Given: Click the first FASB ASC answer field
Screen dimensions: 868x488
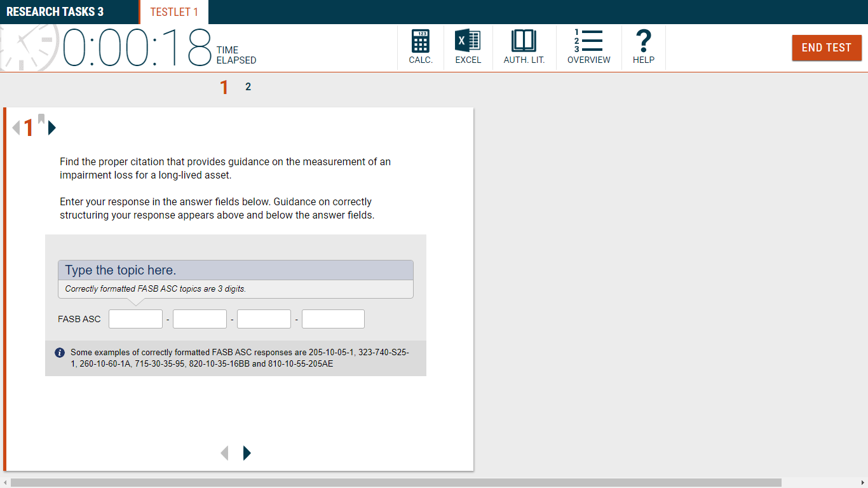Looking at the screenshot, I should pyautogui.click(x=135, y=318).
